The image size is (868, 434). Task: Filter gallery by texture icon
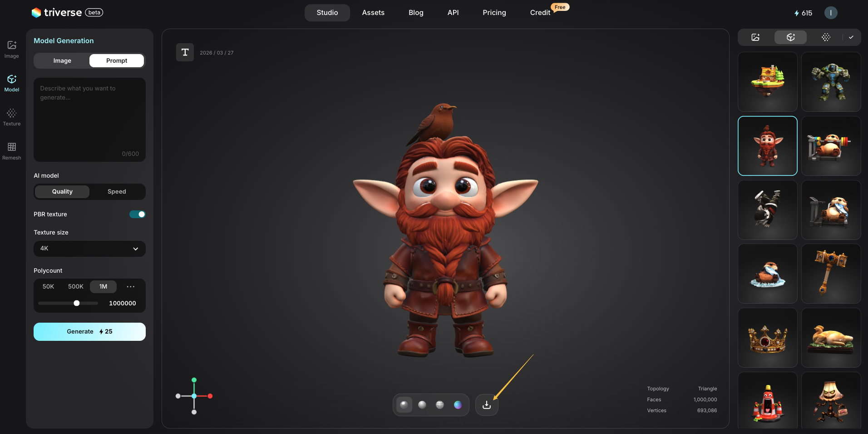coord(826,37)
